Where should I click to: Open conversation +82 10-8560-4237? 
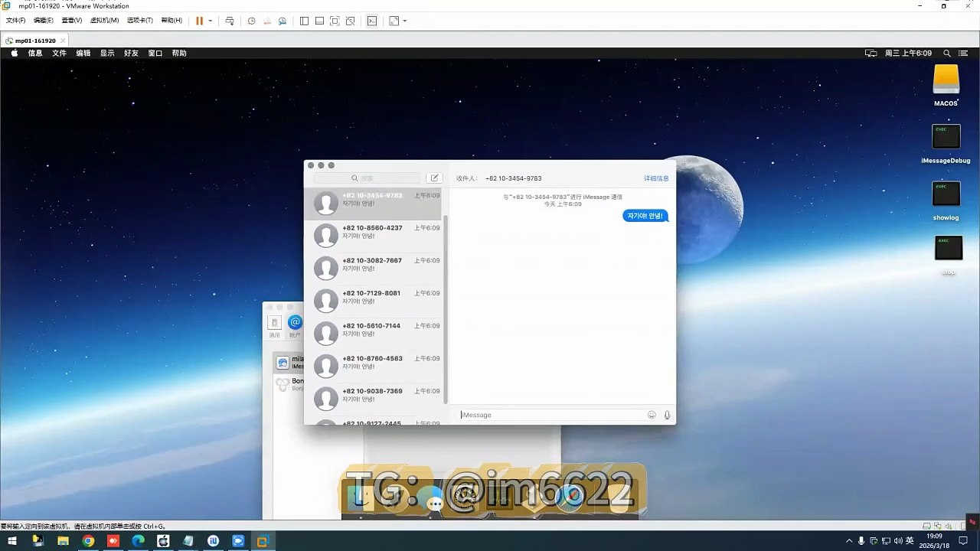pos(374,236)
